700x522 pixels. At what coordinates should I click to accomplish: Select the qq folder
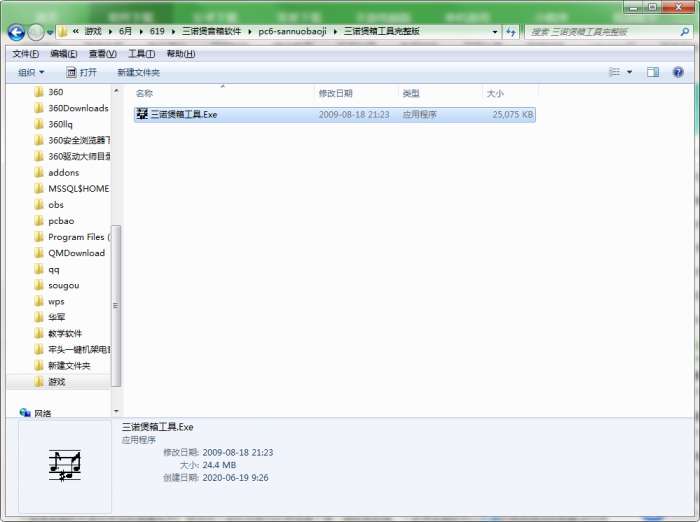click(x=47, y=269)
